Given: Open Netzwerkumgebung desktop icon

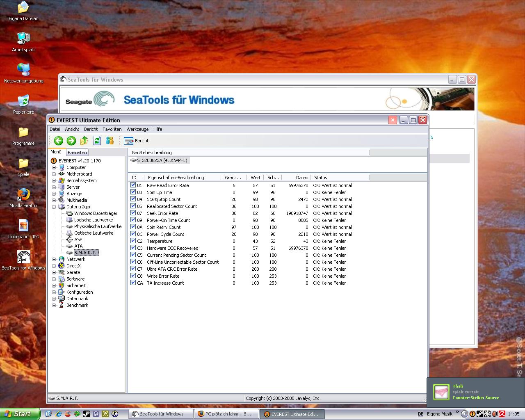Looking at the screenshot, I should (x=23, y=73).
